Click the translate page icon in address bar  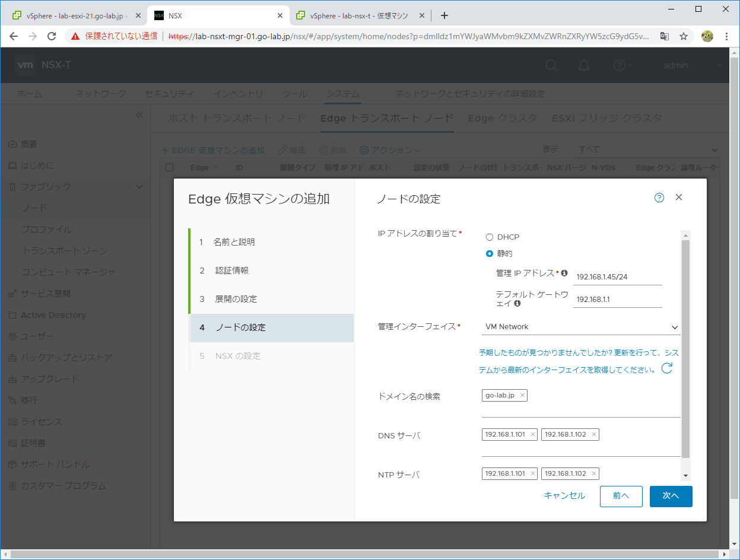pos(665,36)
